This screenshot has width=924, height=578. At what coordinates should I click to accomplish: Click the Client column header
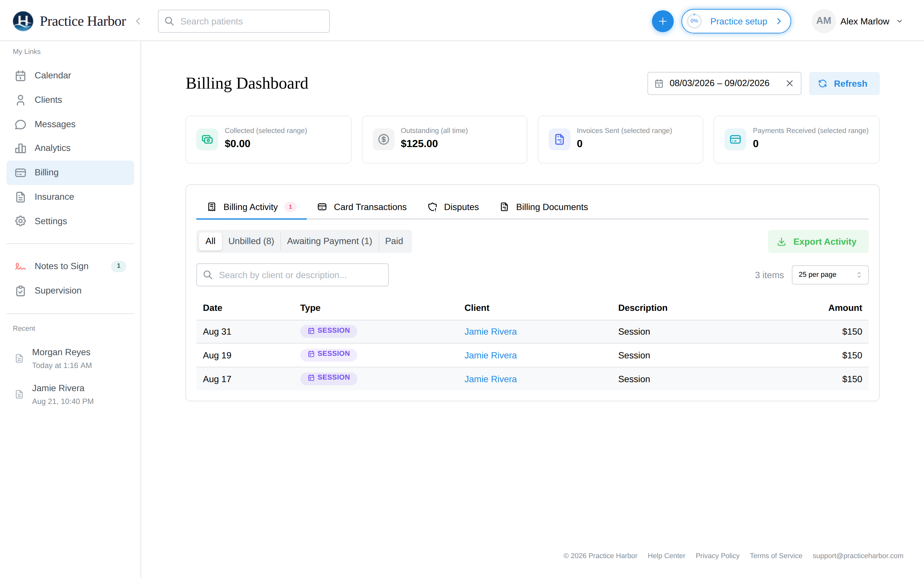476,308
